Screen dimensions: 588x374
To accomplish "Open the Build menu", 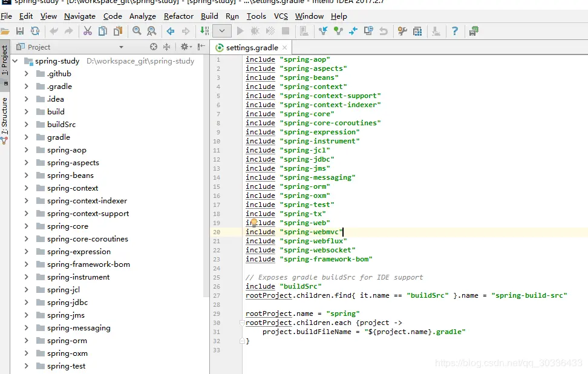I will [x=209, y=16].
